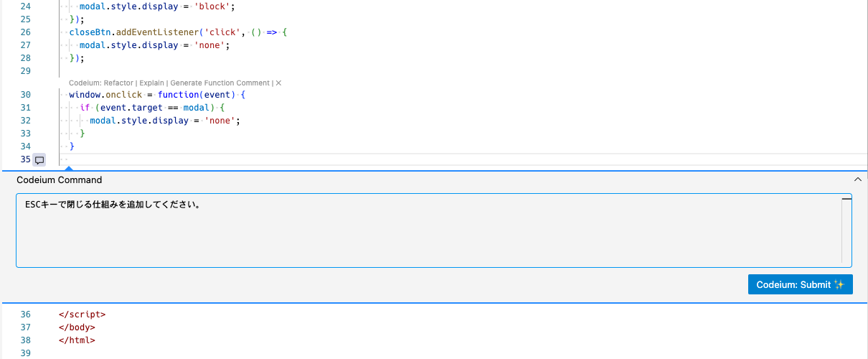Click the closing </html> tag

pyautogui.click(x=77, y=340)
